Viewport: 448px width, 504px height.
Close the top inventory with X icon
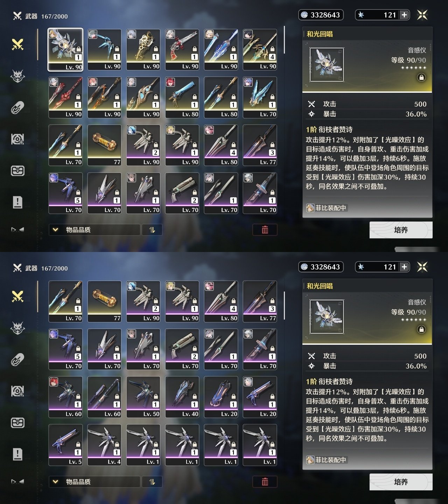[x=422, y=15]
